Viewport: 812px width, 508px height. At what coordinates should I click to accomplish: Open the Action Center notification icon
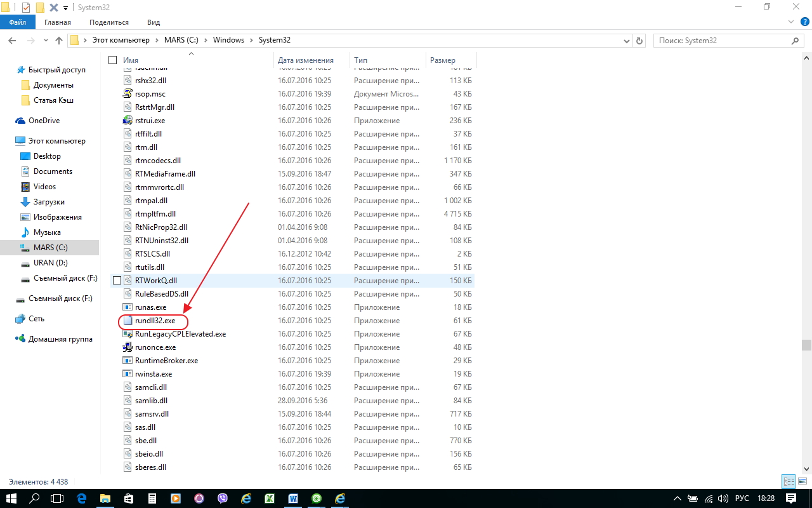(790, 498)
